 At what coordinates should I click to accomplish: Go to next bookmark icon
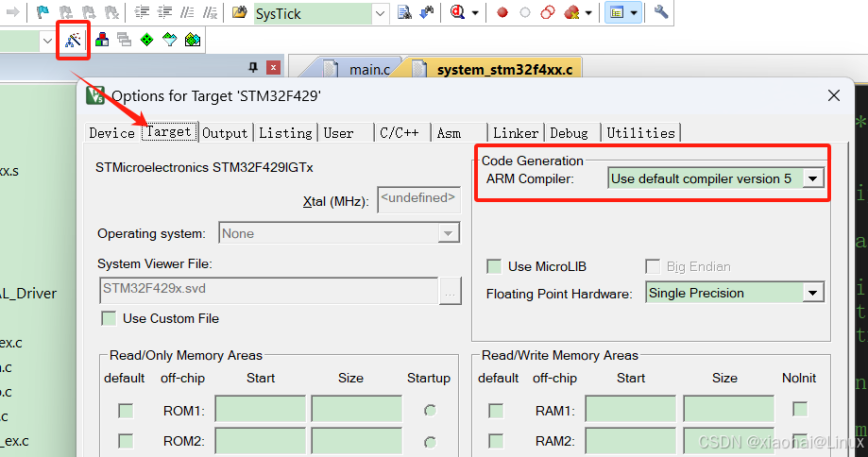[x=88, y=12]
